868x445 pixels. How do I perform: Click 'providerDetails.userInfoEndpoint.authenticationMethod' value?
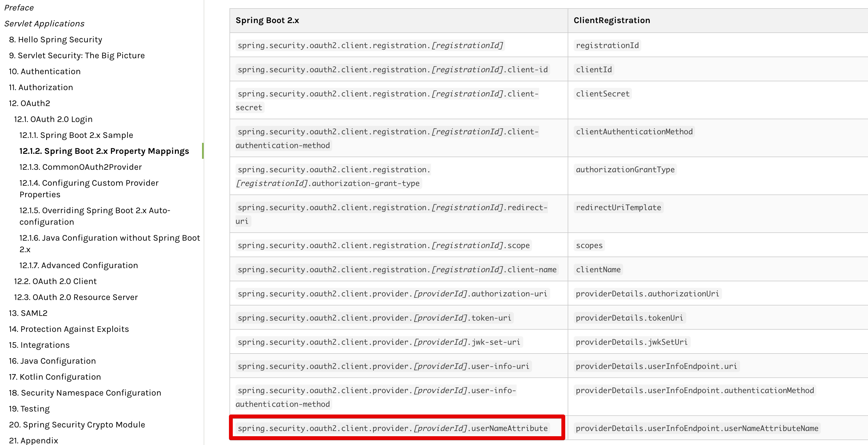tap(695, 390)
